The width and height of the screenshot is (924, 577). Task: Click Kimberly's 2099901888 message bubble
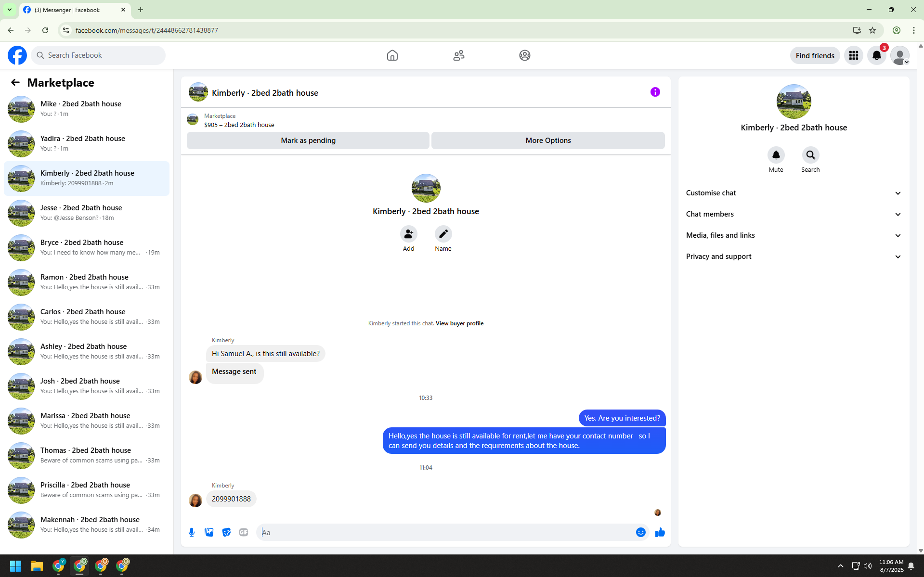(231, 499)
